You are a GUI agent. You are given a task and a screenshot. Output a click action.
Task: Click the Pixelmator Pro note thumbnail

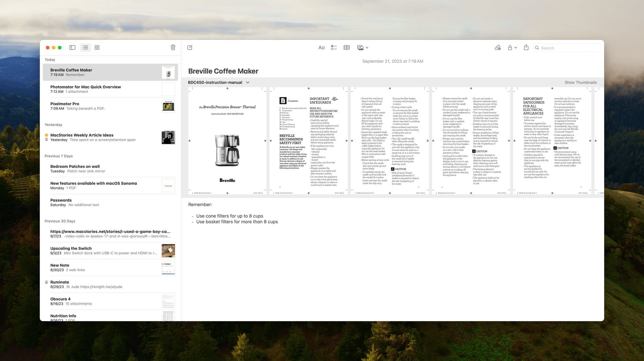point(168,106)
